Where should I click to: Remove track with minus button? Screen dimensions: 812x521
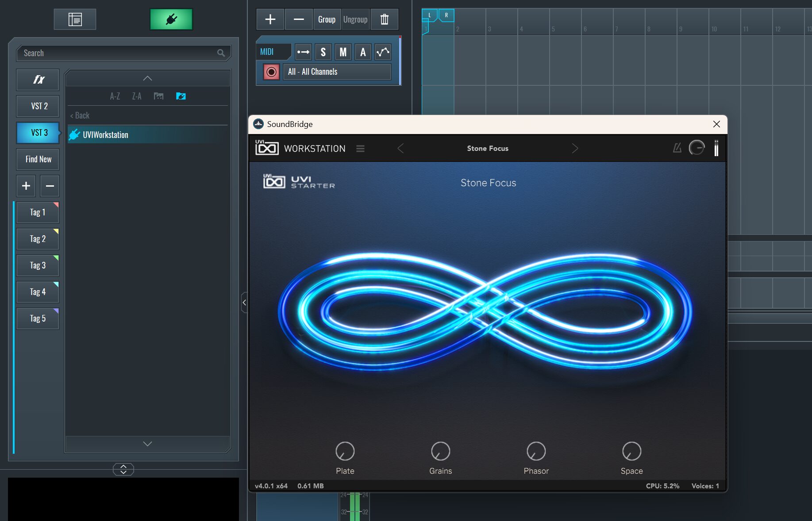(x=299, y=19)
